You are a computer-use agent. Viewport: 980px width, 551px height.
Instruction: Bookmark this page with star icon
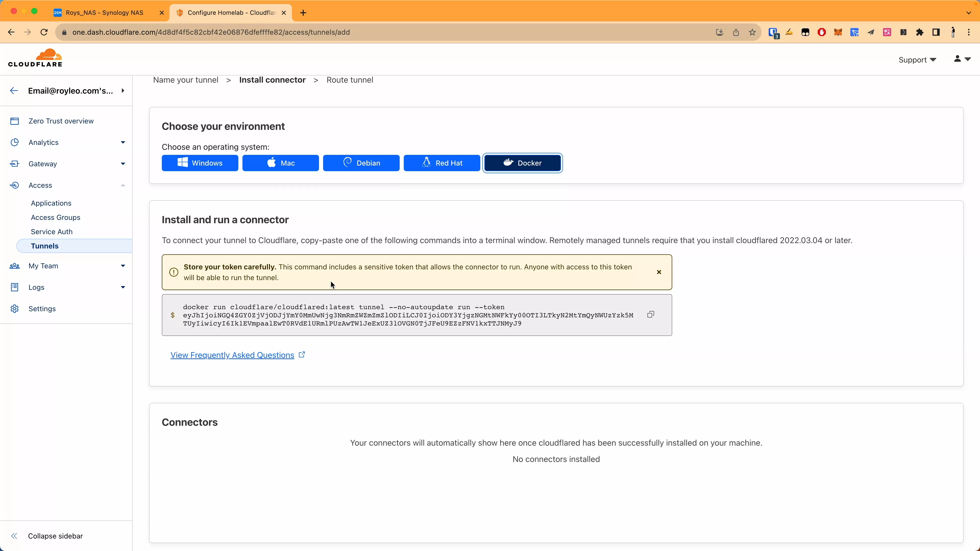coord(752,32)
